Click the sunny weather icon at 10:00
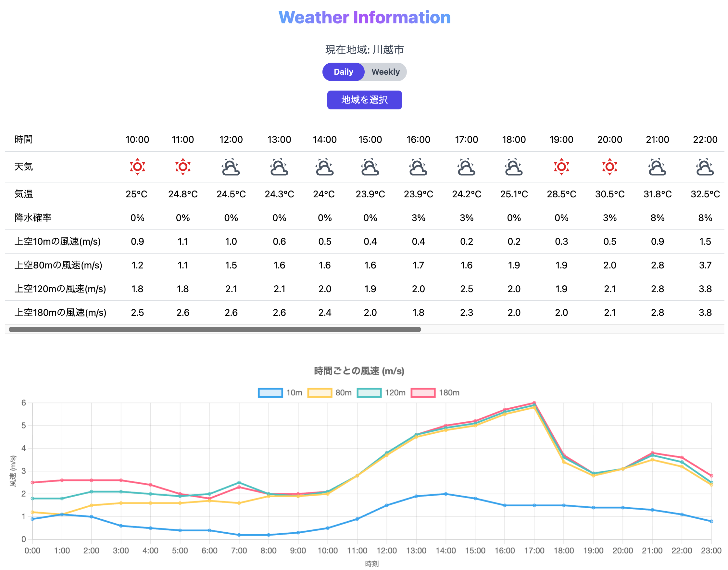728x570 pixels. 137,167
